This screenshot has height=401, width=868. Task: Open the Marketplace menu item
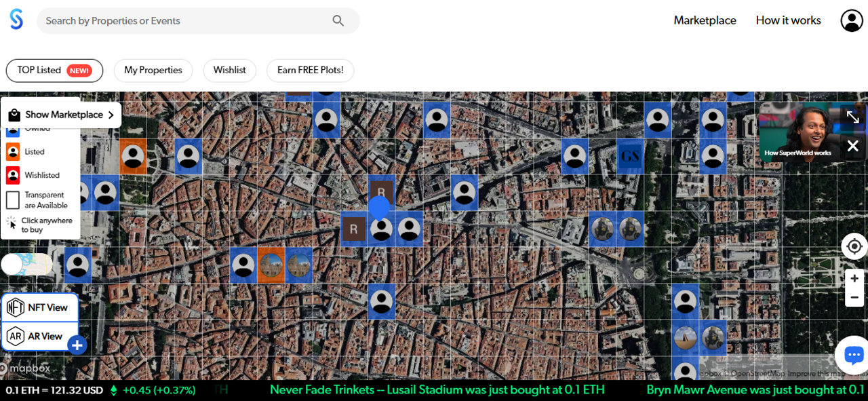point(705,20)
